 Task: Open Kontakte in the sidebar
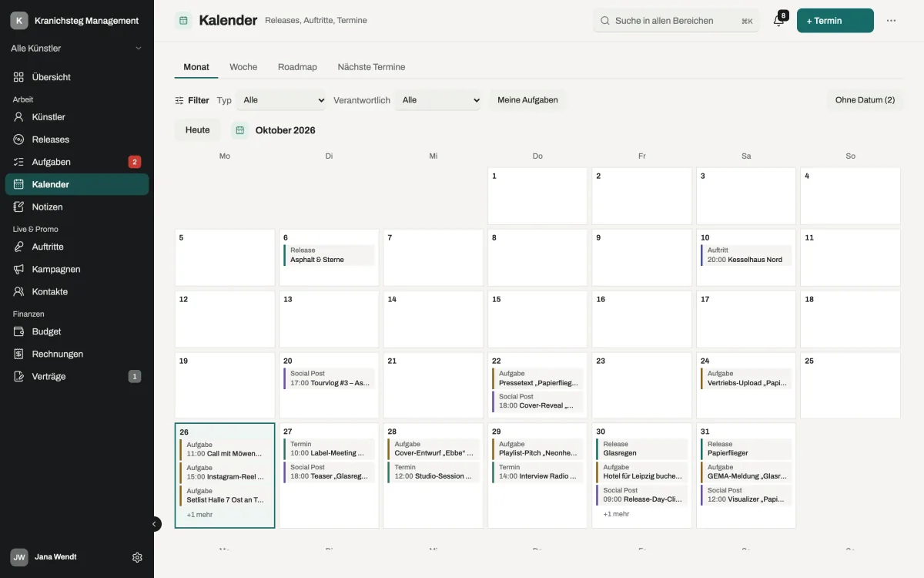tap(77, 291)
